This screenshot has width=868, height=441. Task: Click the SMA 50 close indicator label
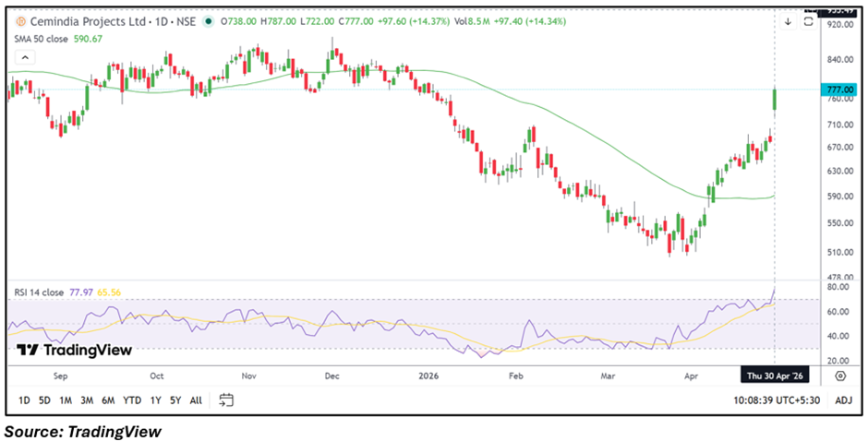(x=42, y=39)
